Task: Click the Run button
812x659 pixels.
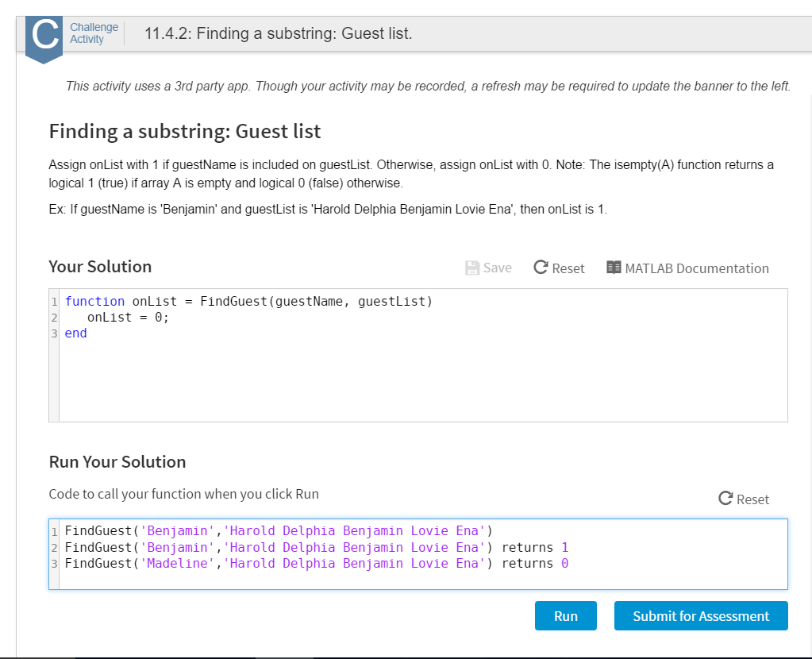Action: tap(565, 615)
